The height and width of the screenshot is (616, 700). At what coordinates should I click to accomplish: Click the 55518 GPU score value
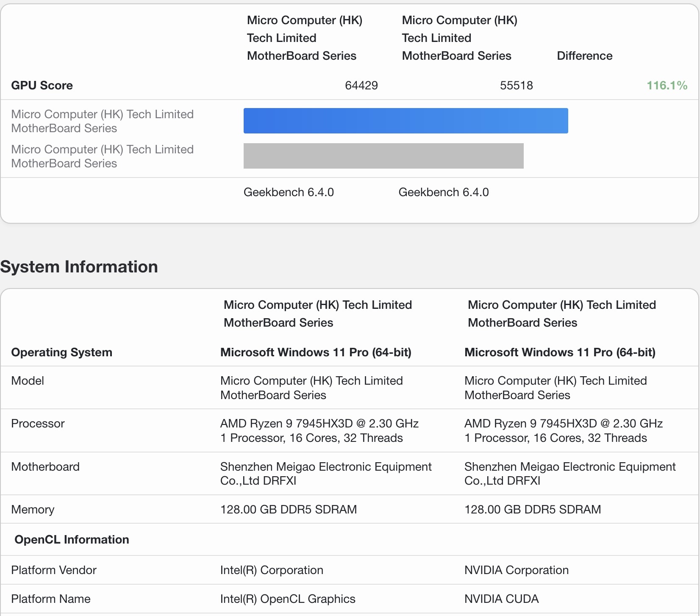coord(516,86)
